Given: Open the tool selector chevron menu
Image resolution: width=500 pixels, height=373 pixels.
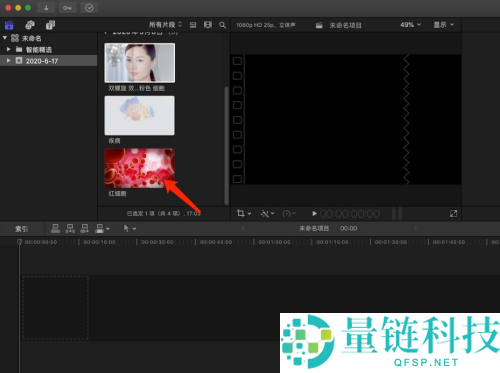Looking at the screenshot, I should 134,229.
